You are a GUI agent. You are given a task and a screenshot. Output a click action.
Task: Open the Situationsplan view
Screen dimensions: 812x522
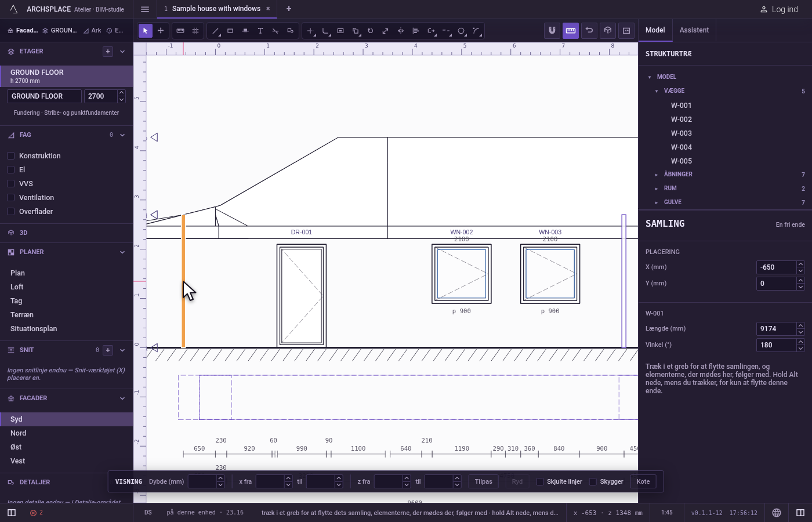[x=67, y=329]
